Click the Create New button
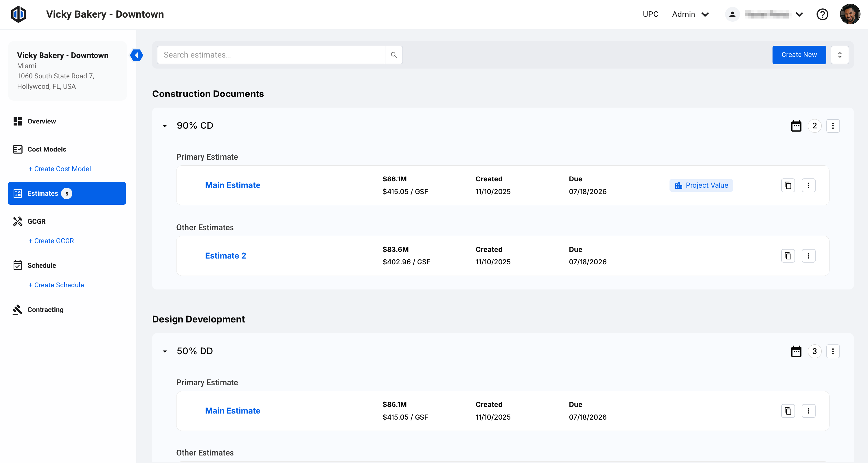 [799, 55]
